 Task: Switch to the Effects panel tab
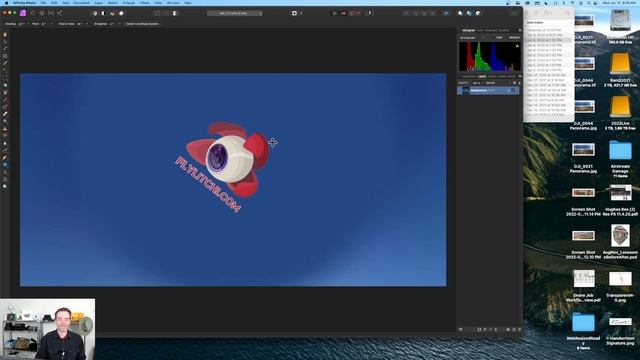click(493, 76)
